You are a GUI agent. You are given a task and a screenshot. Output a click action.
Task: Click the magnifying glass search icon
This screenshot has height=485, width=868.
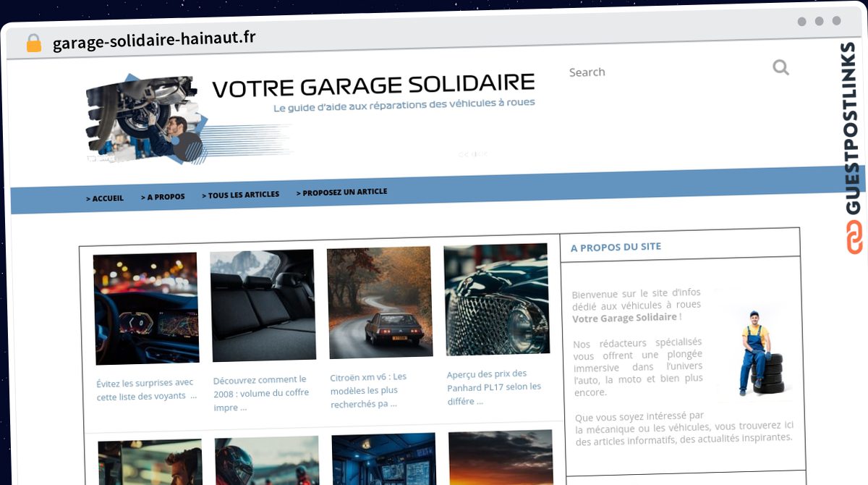(x=780, y=67)
